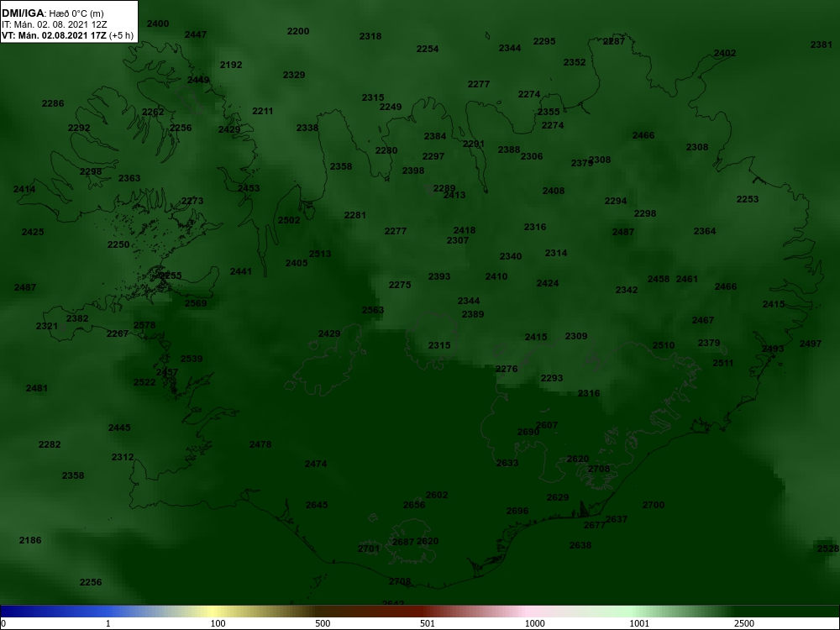Click the 501 label on the color scale
840x630 pixels.
click(x=427, y=623)
